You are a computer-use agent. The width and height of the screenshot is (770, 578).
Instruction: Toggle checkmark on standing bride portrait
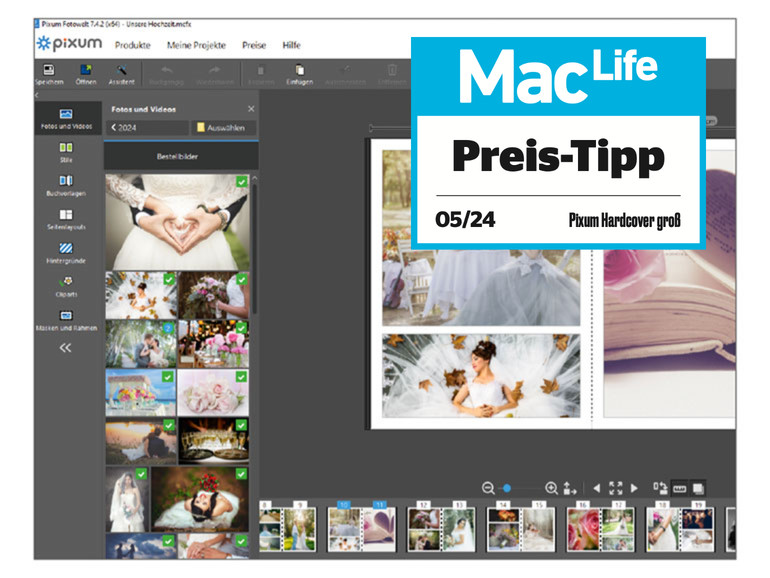coord(141,474)
